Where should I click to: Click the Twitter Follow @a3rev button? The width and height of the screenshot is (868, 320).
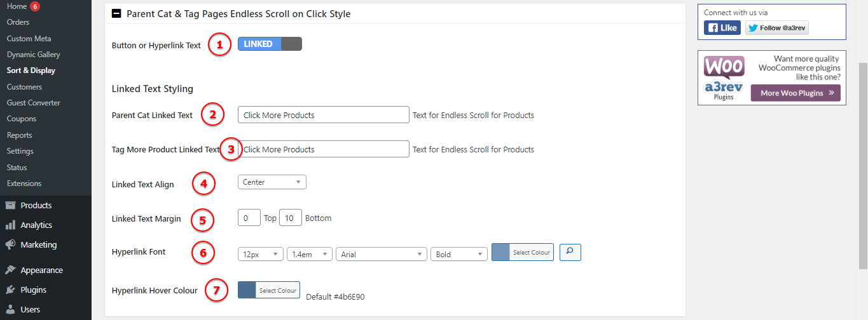[776, 28]
